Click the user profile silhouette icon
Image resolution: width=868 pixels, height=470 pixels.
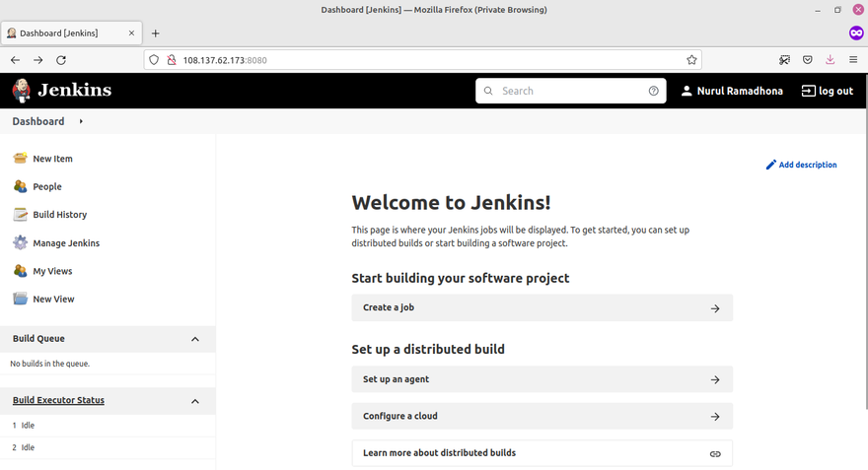point(687,91)
